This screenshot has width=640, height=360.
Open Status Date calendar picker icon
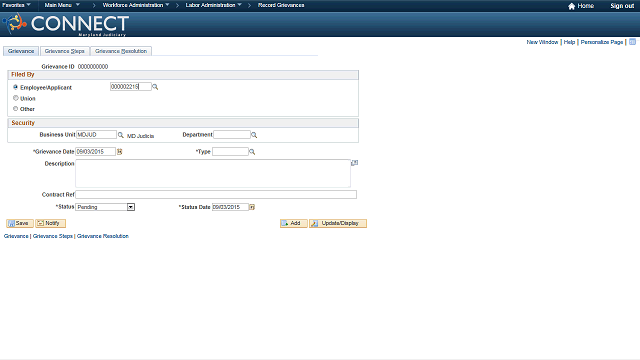252,207
